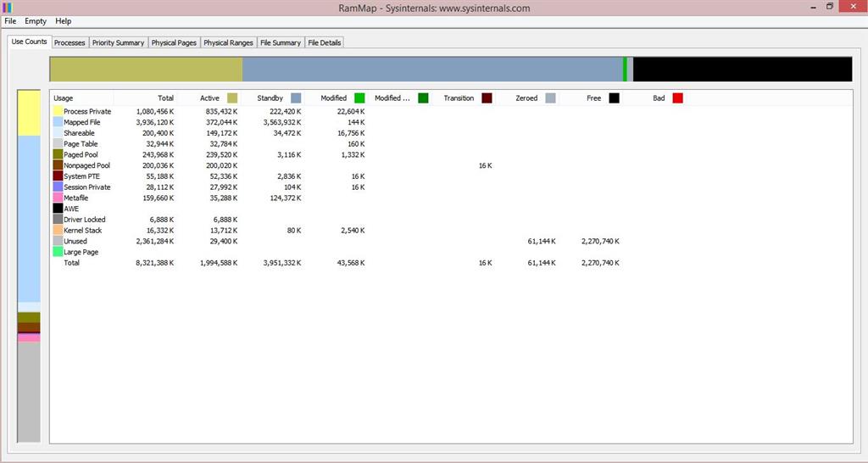Select the Use Counts tab
The image size is (868, 463).
coord(30,42)
